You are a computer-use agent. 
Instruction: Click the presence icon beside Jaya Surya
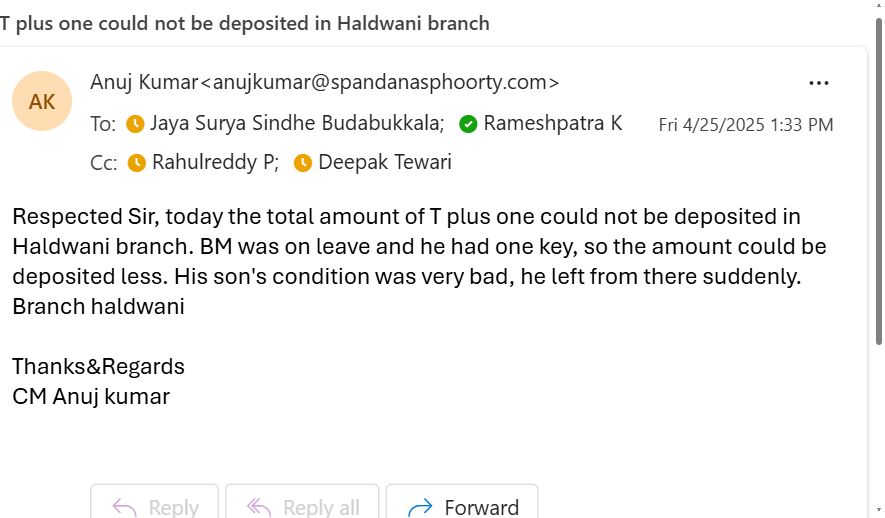tap(135, 124)
